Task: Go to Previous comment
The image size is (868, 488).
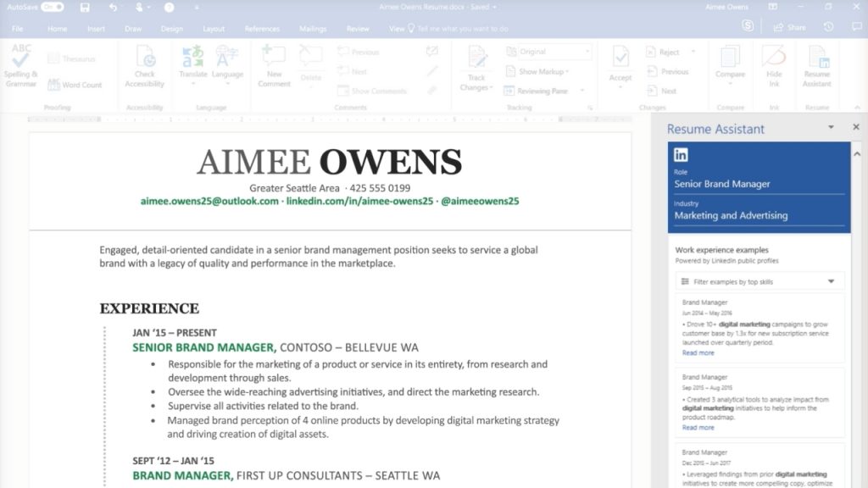Action: click(359, 52)
